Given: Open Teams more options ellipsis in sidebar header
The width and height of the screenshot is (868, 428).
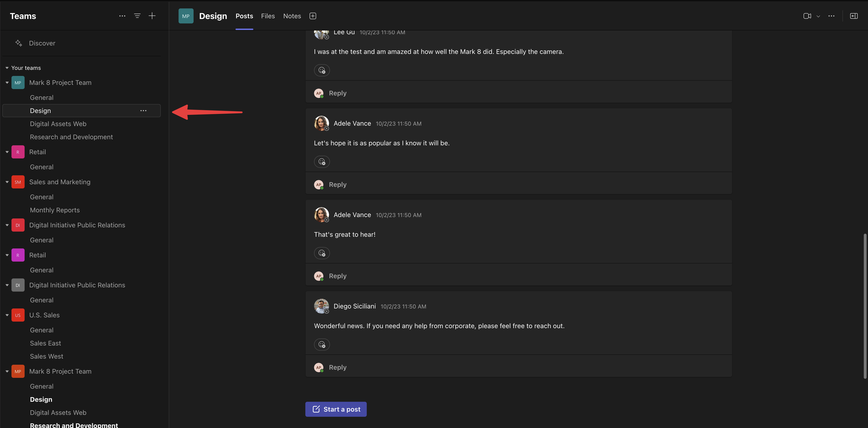Looking at the screenshot, I should coord(122,16).
